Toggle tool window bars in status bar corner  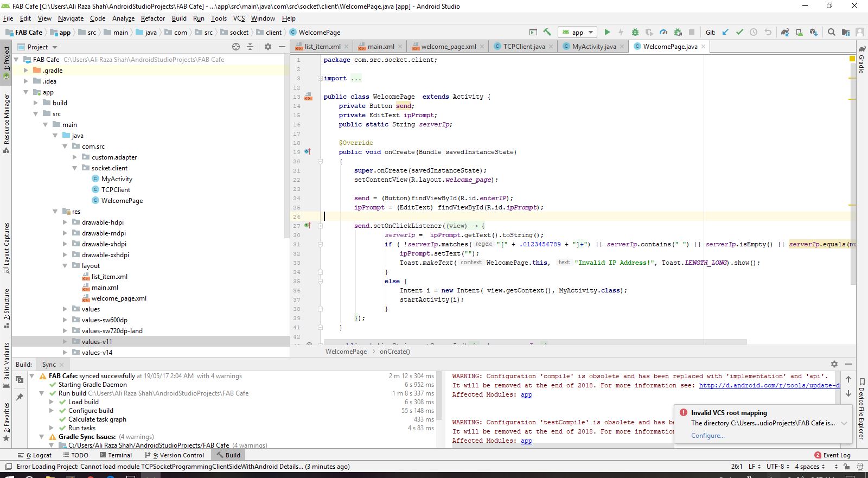(8, 467)
